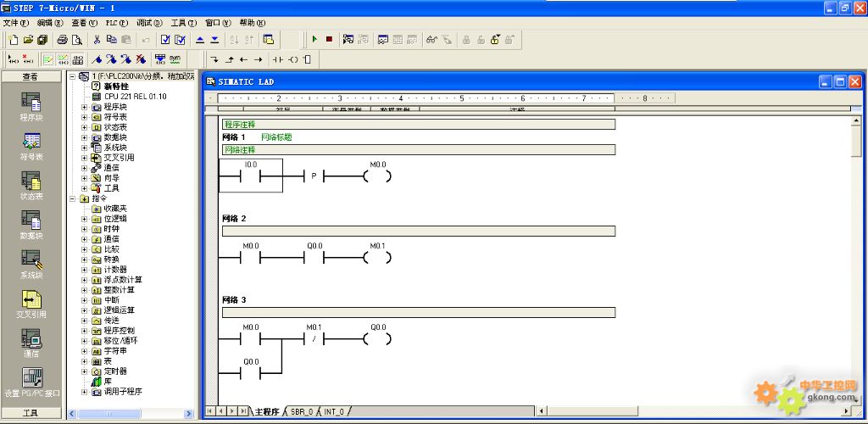Expand the 调用子程序 tree node
Screen dimensions: 868x424
tap(85, 392)
